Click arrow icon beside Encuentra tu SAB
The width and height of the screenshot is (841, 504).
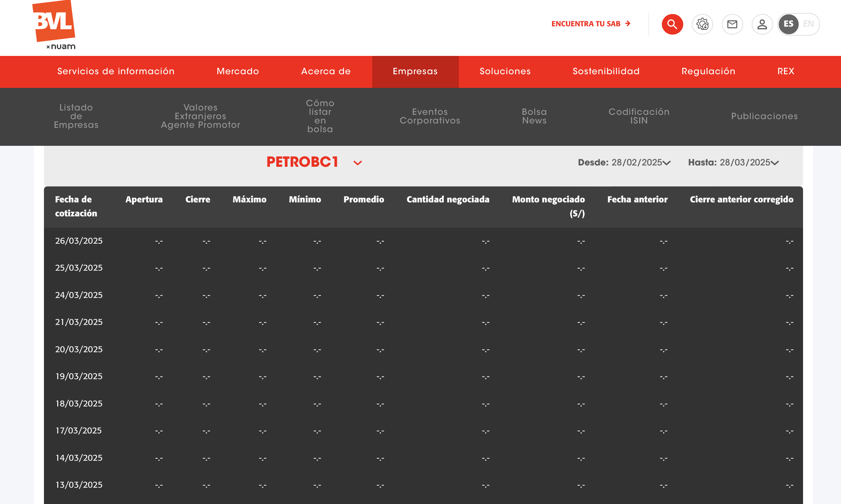pyautogui.click(x=628, y=23)
